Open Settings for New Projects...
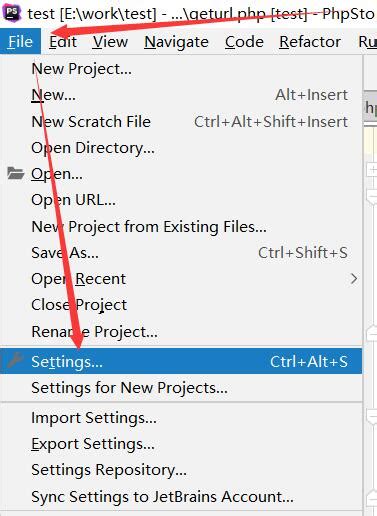The image size is (377, 516). [181, 388]
